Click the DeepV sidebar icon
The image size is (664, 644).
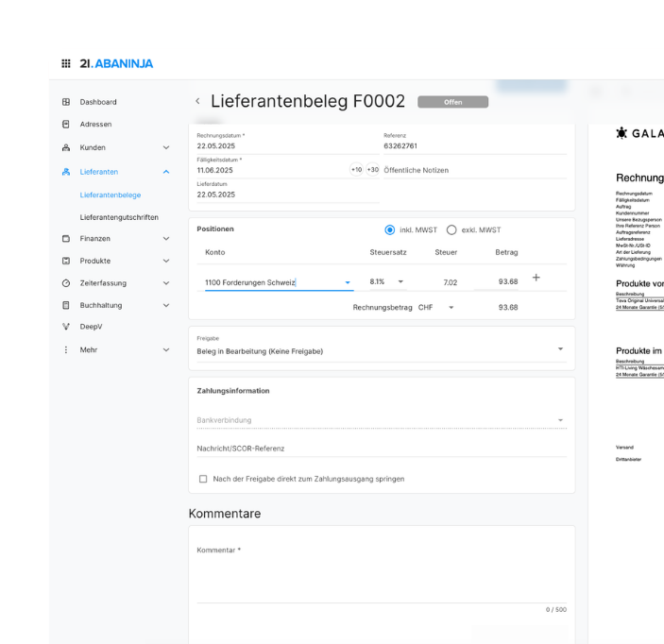coord(66,327)
